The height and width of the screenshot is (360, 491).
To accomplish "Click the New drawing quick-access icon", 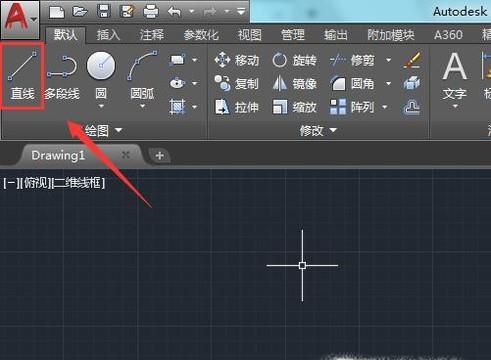I will click(57, 12).
